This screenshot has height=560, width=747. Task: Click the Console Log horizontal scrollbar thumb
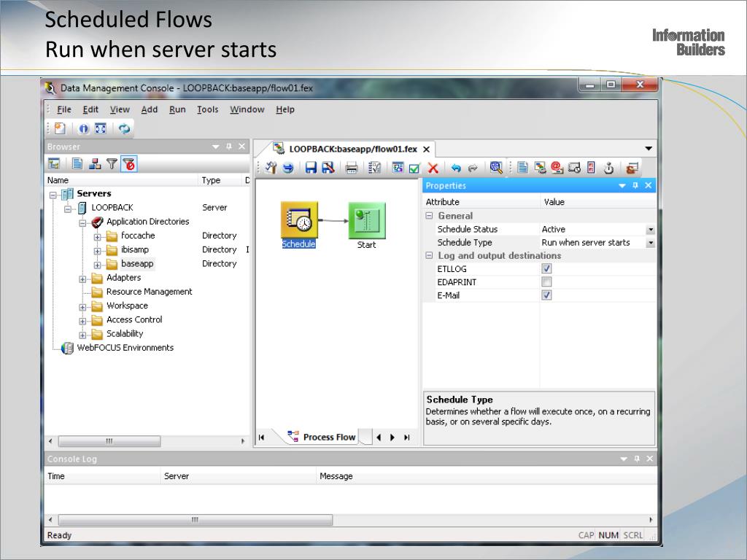196,519
